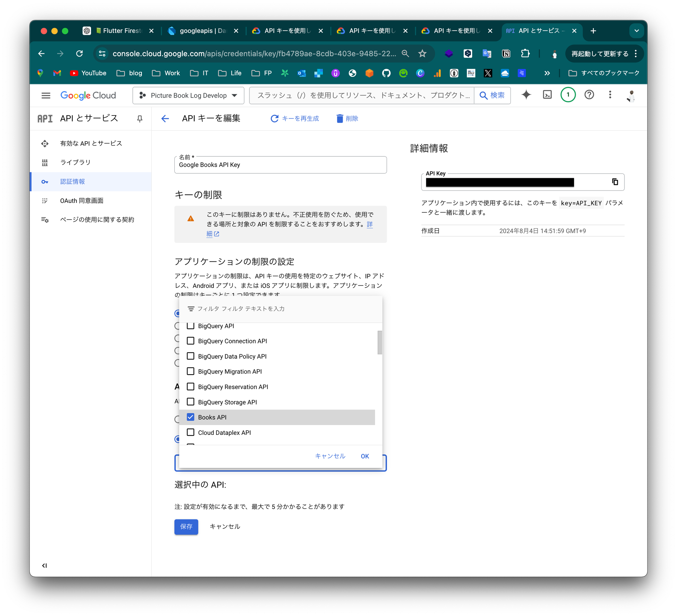The width and height of the screenshot is (677, 616).
Task: Open notifications showing 1 item
Action: (x=568, y=95)
